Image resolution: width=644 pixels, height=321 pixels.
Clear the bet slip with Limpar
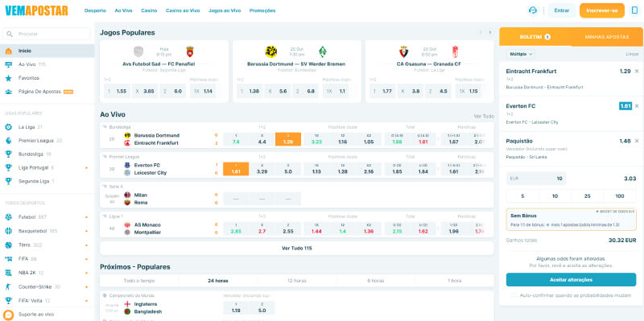(631, 54)
